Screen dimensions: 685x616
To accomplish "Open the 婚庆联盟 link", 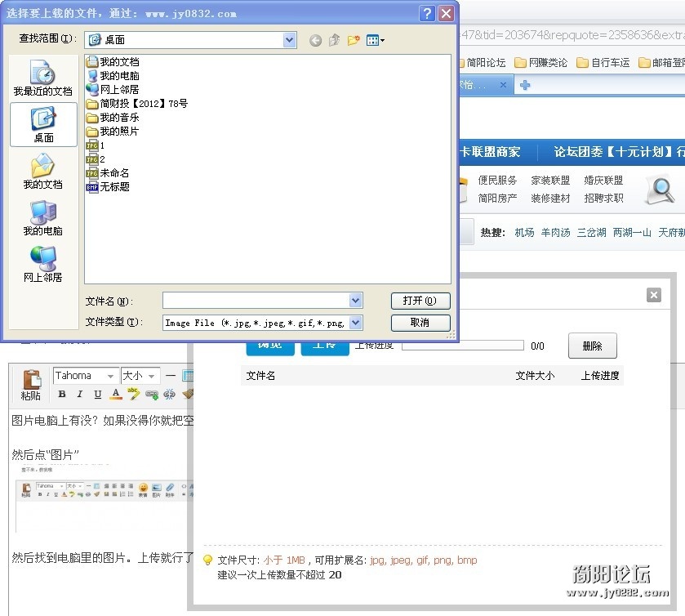I will tap(603, 180).
